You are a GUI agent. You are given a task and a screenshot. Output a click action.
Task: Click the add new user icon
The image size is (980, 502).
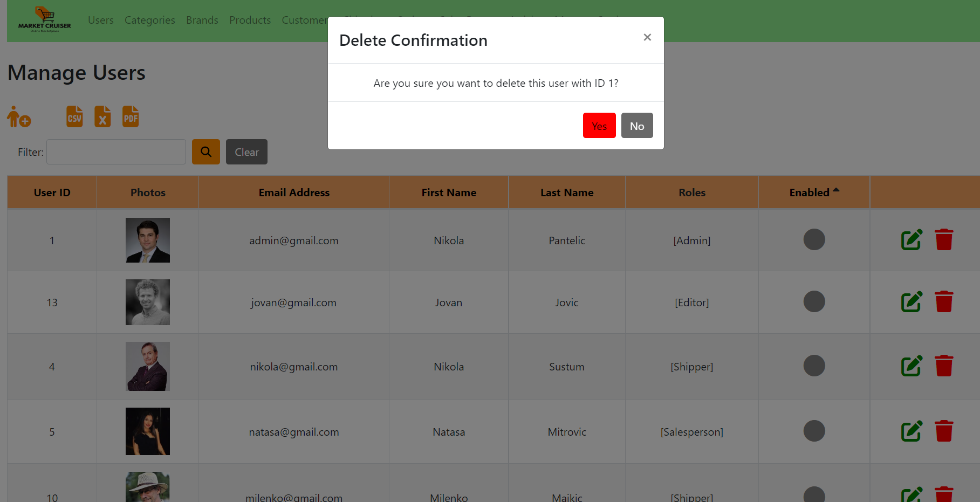tap(19, 116)
